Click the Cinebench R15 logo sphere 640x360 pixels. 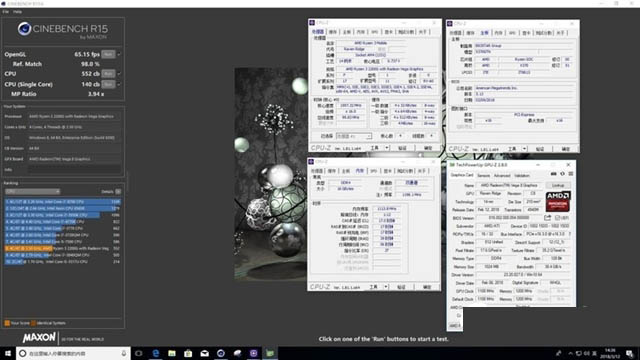[24, 29]
